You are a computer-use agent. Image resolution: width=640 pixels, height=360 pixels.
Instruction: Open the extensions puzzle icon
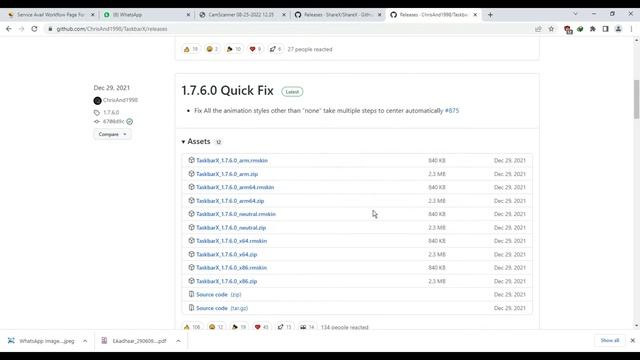click(593, 29)
